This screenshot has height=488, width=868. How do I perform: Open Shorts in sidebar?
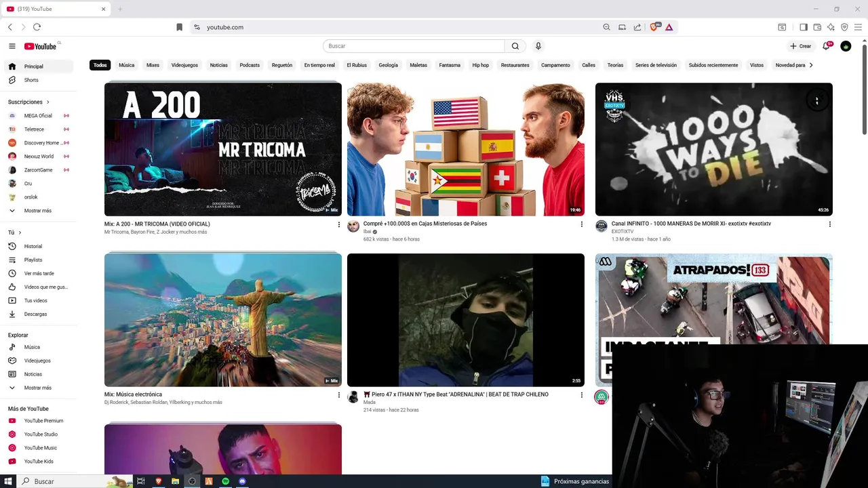pos(38,80)
